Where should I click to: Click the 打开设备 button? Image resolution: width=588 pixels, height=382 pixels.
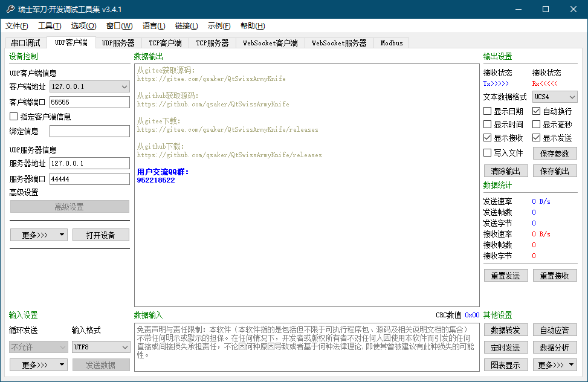(x=100, y=235)
